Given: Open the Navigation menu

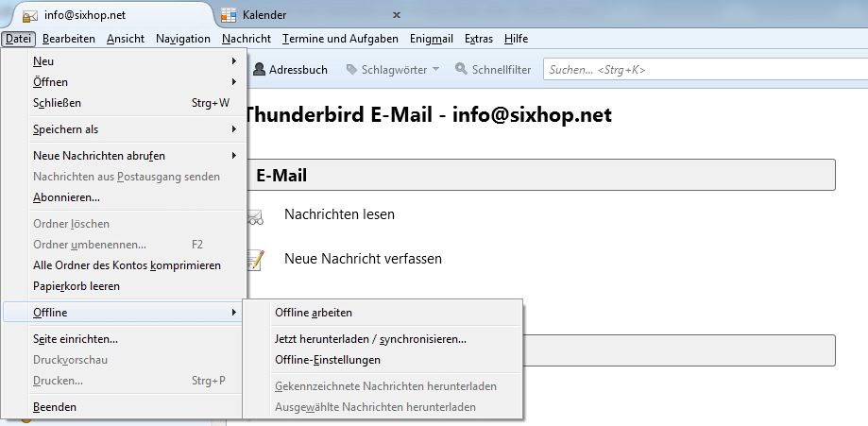Looking at the screenshot, I should tap(183, 39).
